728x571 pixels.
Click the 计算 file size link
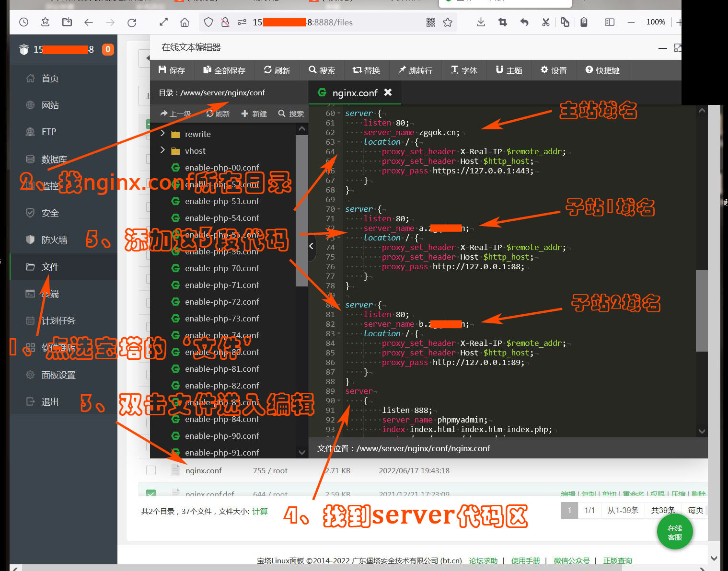pos(260,511)
